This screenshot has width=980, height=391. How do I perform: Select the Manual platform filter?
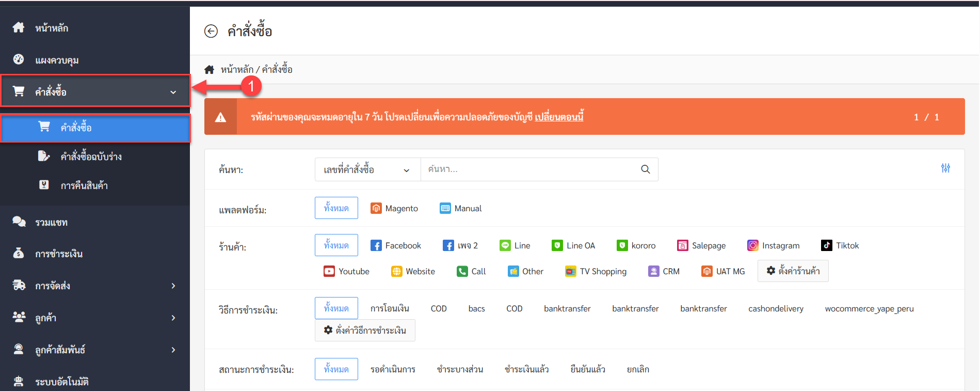pos(460,209)
